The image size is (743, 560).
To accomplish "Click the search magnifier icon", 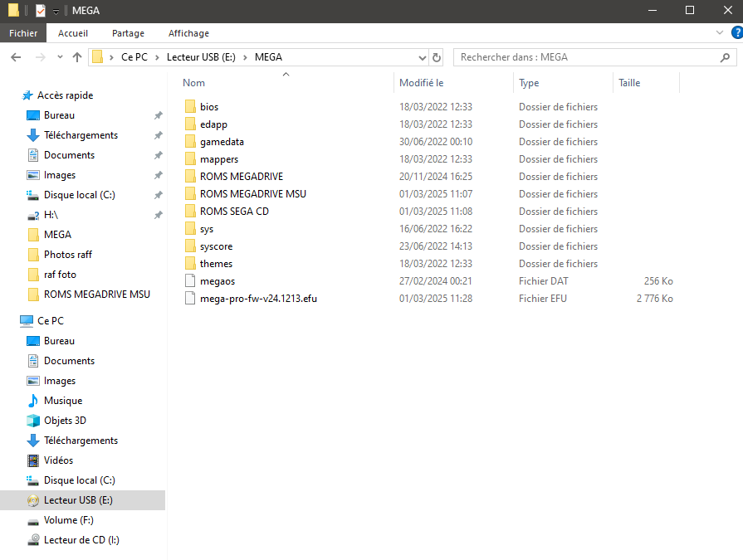I will (x=725, y=57).
